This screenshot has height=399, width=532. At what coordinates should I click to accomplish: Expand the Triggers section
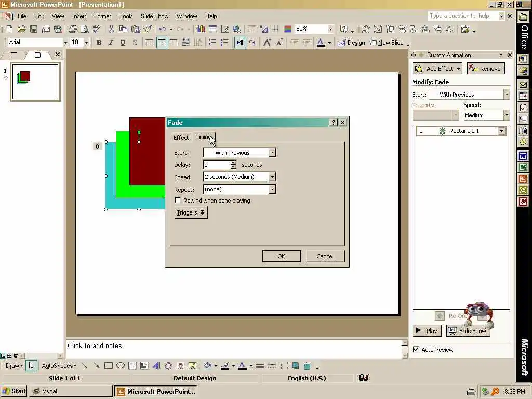(x=191, y=212)
